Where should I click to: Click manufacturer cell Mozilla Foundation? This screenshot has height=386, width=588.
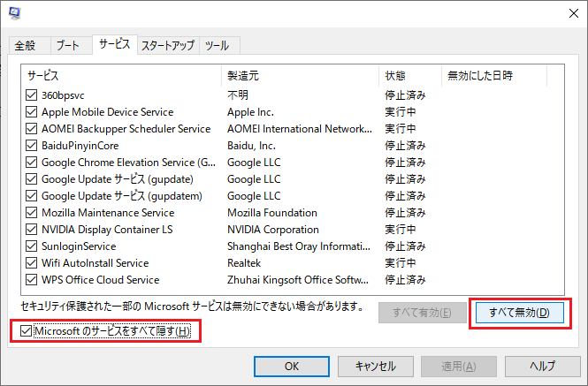tap(272, 213)
